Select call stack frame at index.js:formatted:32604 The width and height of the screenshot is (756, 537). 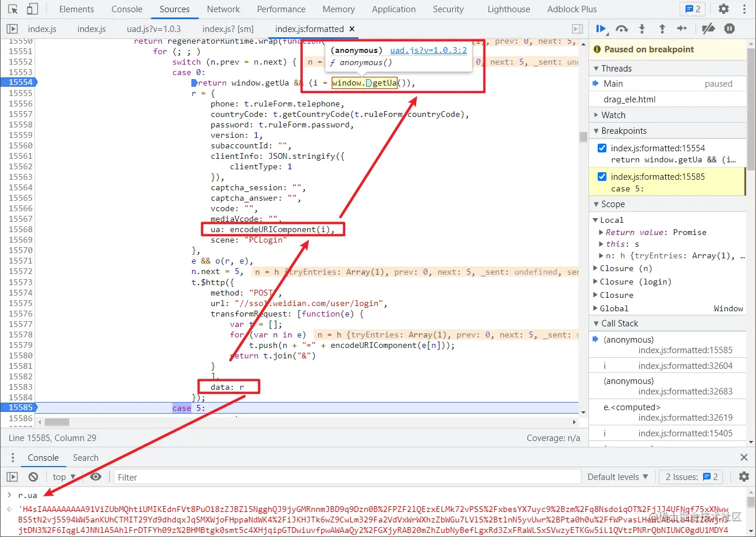point(668,366)
